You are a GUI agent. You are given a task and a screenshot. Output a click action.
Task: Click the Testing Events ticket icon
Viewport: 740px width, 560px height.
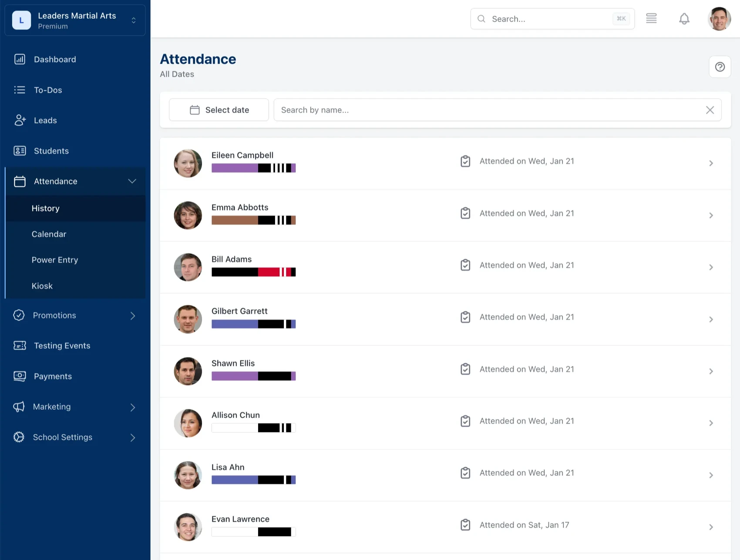point(20,346)
